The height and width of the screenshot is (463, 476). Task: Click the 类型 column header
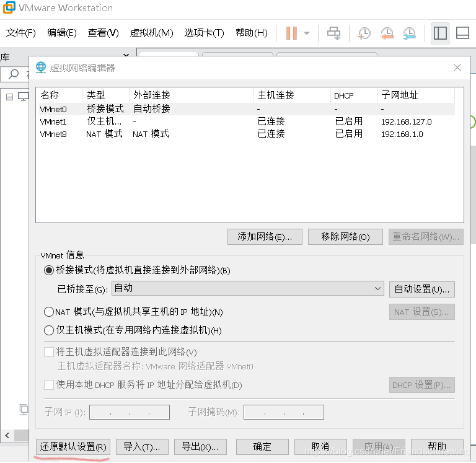point(105,95)
